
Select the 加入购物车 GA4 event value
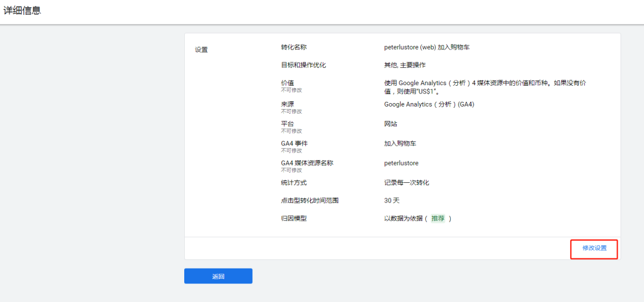(x=401, y=143)
